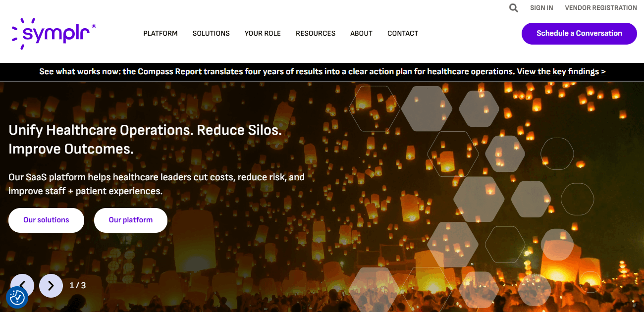Open the accessibility widget icon
Image resolution: width=644 pixels, height=312 pixels.
pos(16,298)
